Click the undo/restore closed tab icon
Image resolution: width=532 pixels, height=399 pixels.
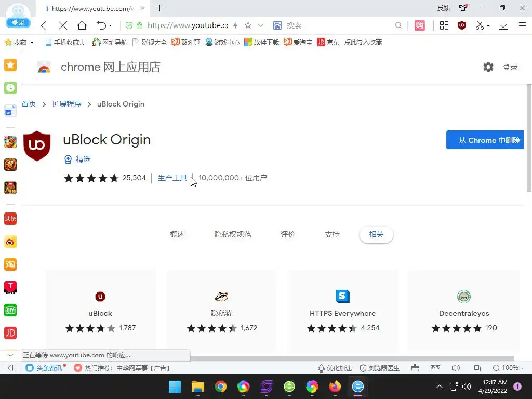[101, 25]
